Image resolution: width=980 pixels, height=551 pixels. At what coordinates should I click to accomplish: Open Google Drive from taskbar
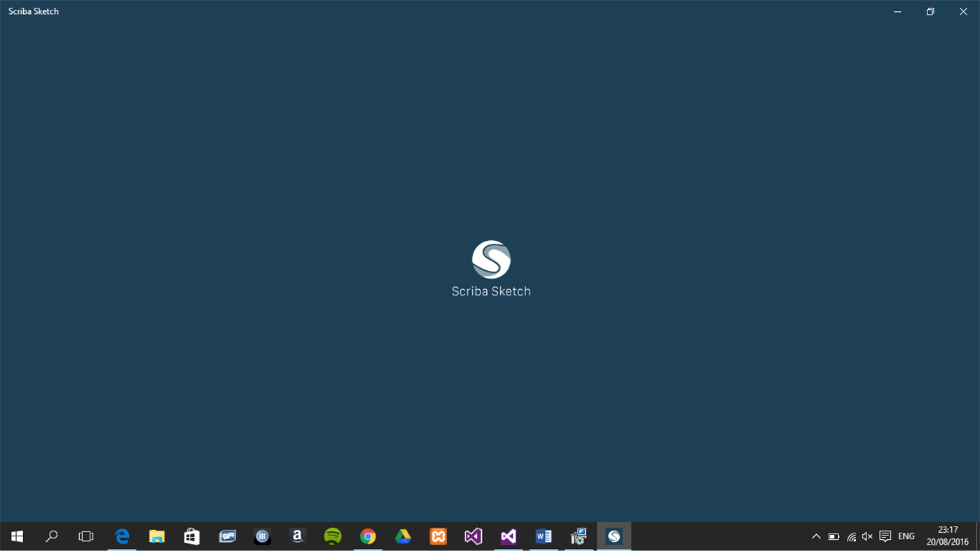pyautogui.click(x=403, y=536)
